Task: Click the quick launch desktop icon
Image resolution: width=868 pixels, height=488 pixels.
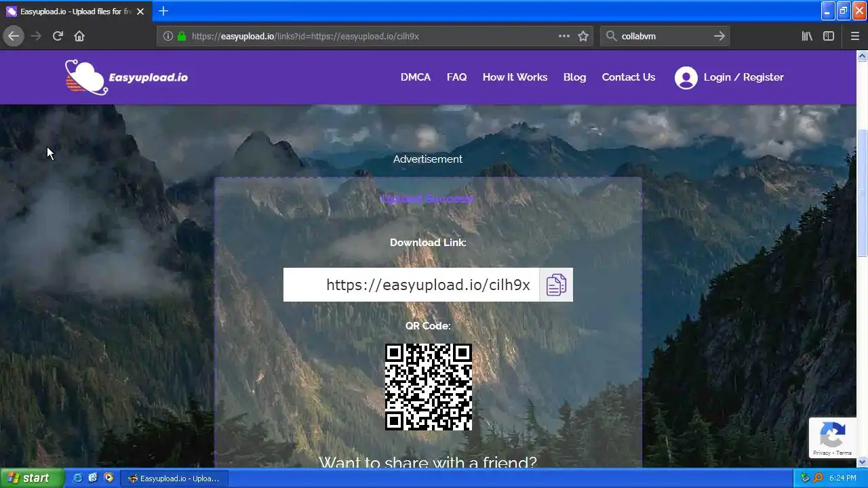Action: tap(93, 478)
